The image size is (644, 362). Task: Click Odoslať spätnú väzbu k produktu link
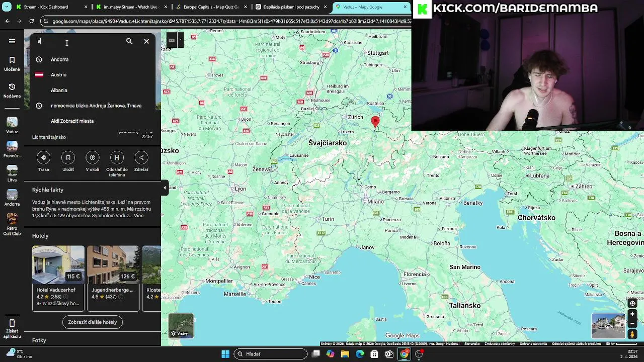577,344
